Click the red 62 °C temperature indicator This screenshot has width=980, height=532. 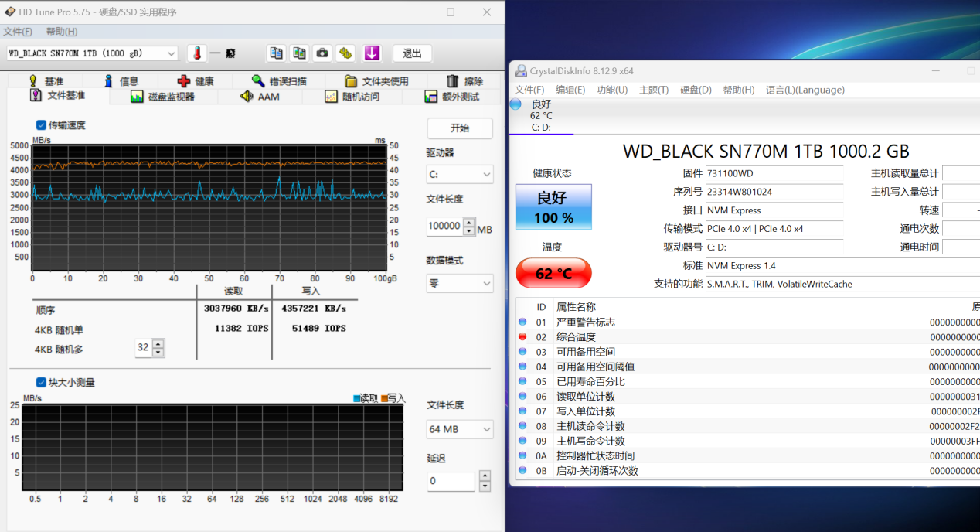point(553,274)
